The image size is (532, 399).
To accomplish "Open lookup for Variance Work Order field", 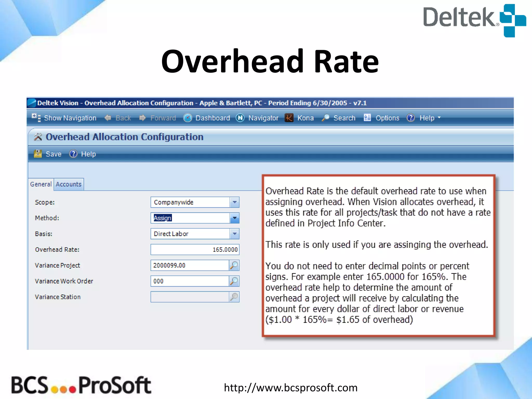I will (234, 281).
